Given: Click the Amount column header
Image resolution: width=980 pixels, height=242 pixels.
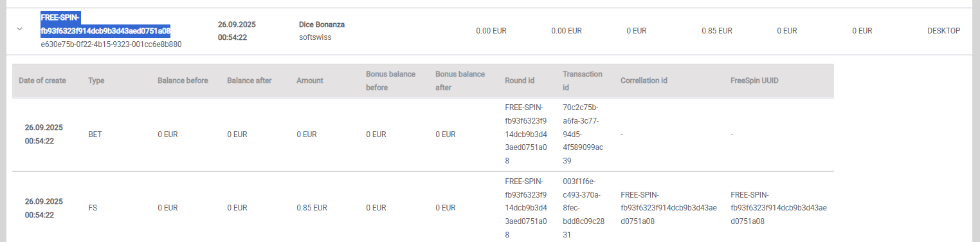Looking at the screenshot, I should pyautogui.click(x=310, y=80).
